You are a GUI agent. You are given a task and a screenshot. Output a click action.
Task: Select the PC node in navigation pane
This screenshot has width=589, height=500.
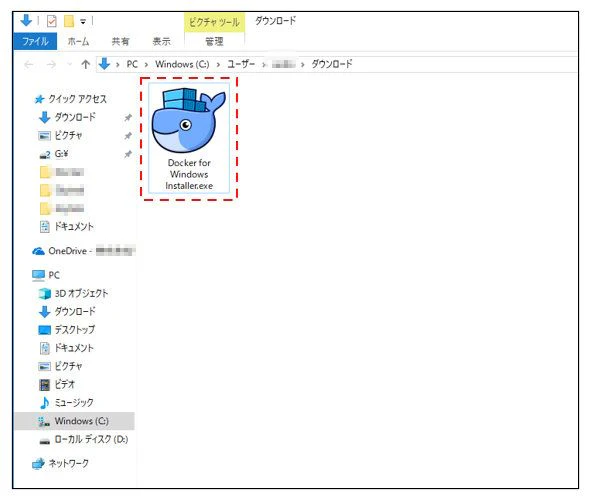point(54,275)
